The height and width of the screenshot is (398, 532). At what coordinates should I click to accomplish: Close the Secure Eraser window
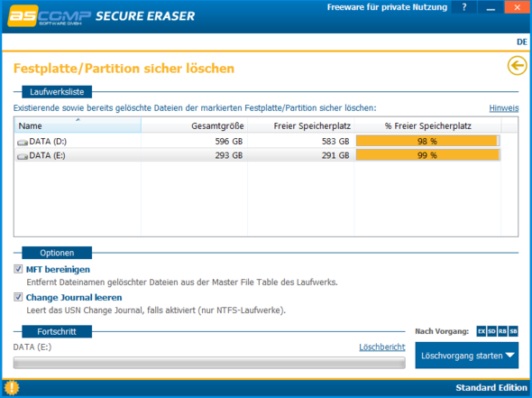tap(517, 7)
